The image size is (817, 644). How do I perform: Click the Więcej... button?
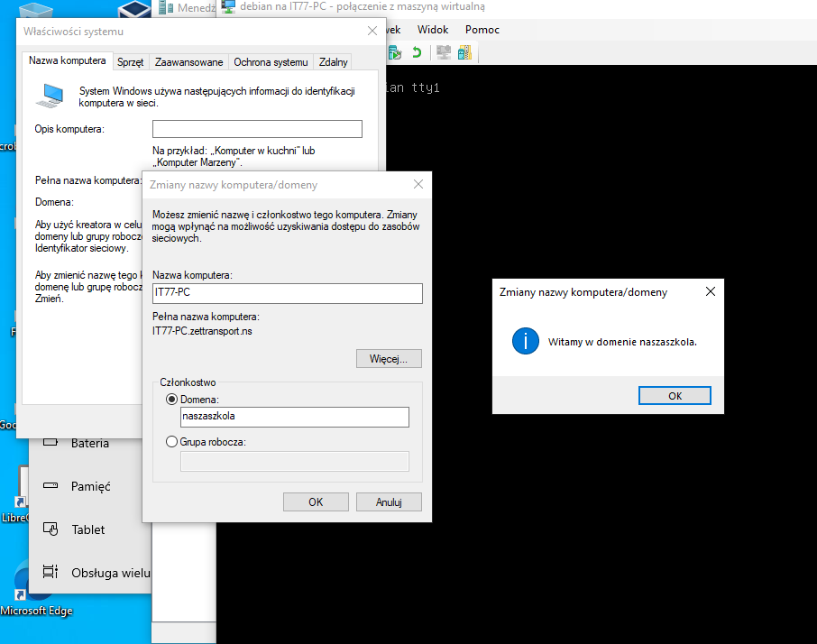click(x=389, y=359)
